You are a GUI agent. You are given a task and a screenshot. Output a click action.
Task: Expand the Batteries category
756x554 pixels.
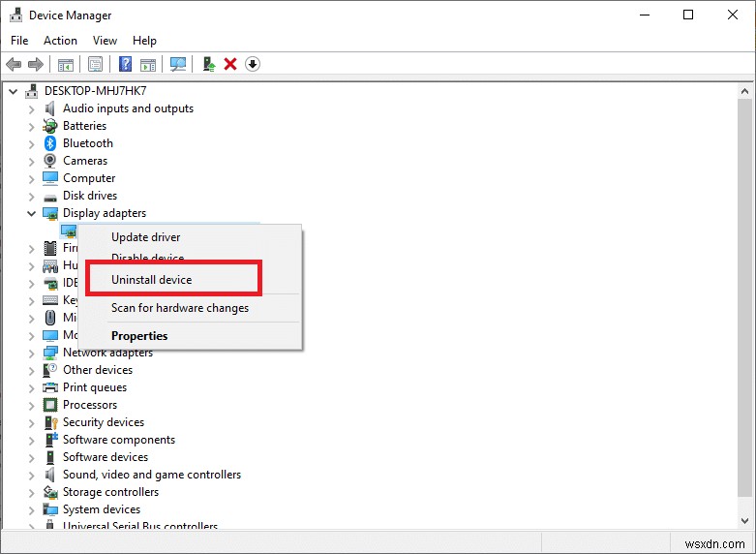point(31,127)
